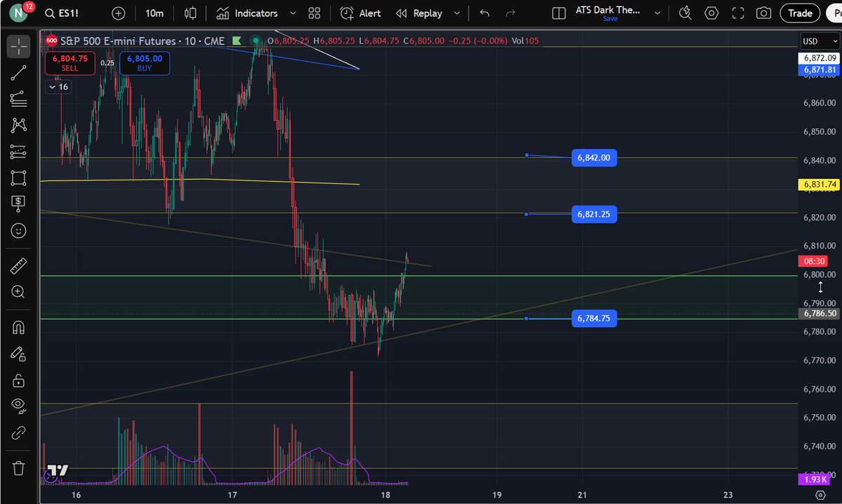Open the ES1! symbol search

[x=62, y=13]
